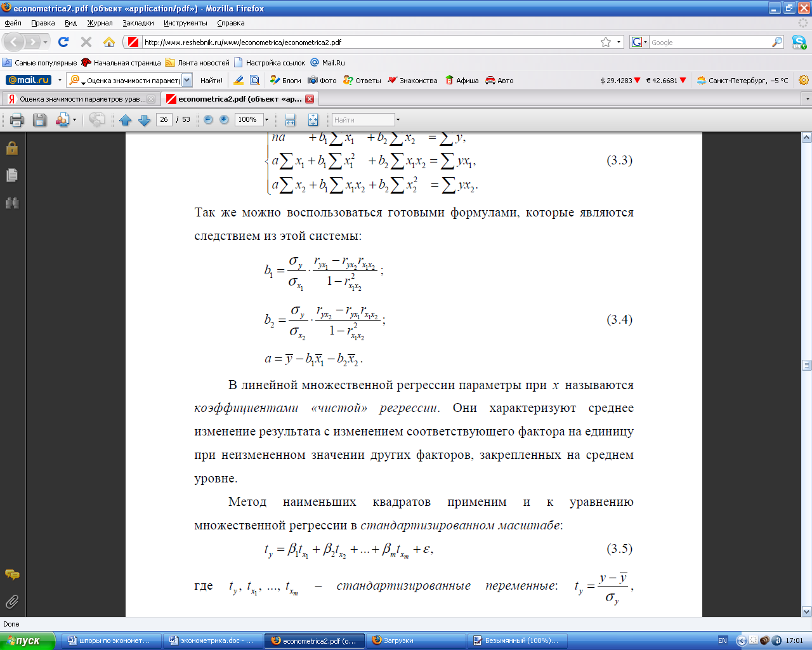Go to previous PDF page arrow

125,119
